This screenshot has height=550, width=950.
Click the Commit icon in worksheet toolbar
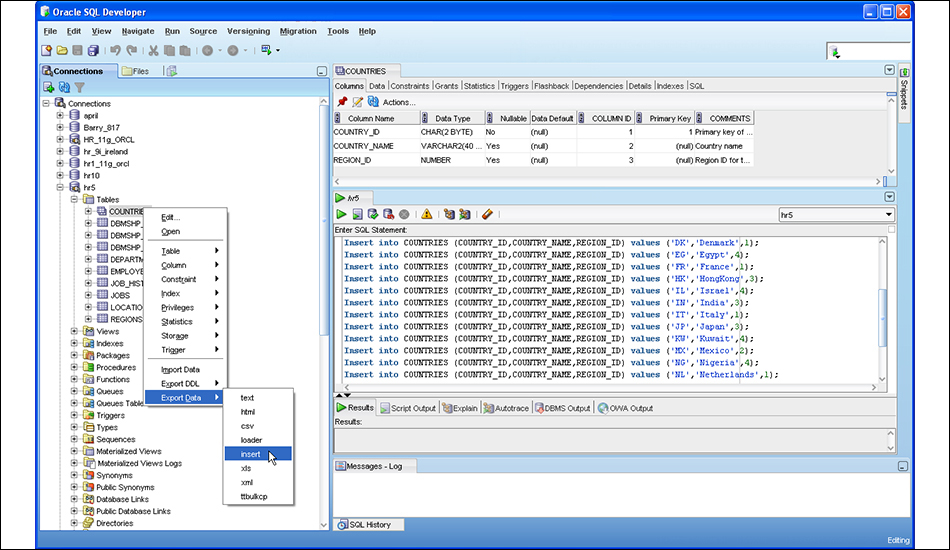coord(373,214)
